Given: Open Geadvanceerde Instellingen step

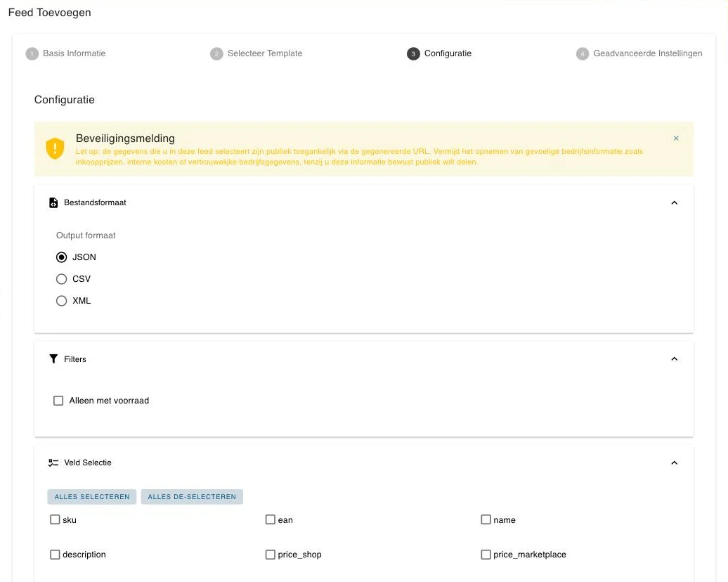Looking at the screenshot, I should [x=648, y=53].
